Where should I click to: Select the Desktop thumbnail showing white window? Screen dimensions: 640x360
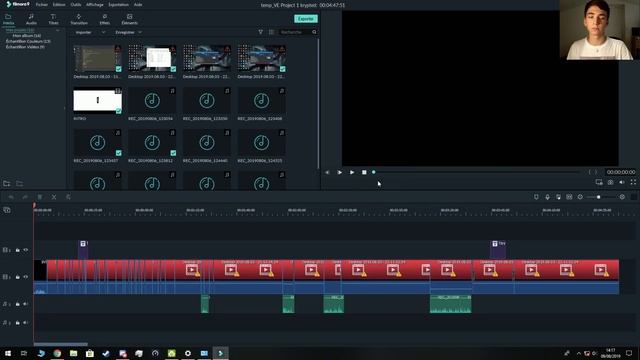click(x=152, y=58)
